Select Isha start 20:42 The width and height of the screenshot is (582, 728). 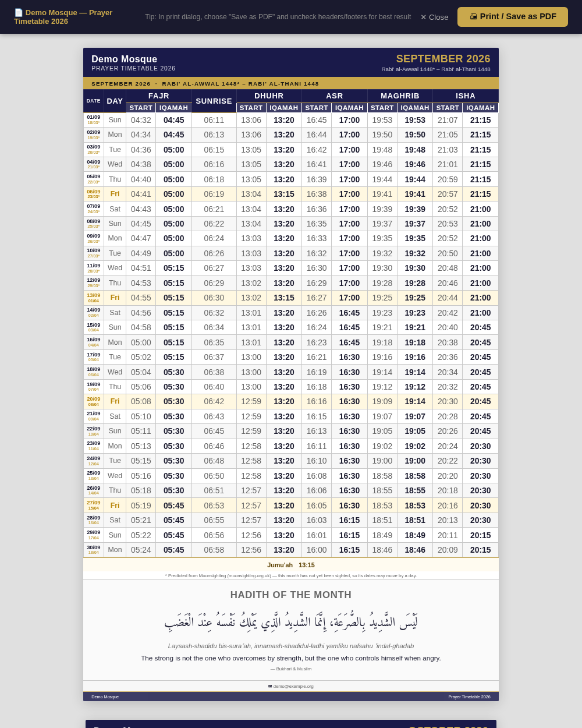click(448, 313)
